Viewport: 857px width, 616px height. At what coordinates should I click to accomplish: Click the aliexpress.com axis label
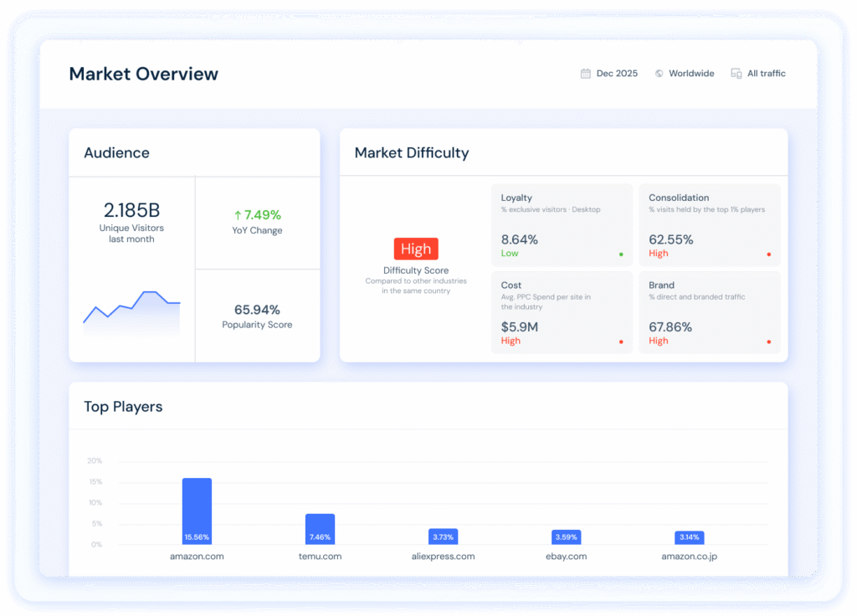[x=443, y=557]
